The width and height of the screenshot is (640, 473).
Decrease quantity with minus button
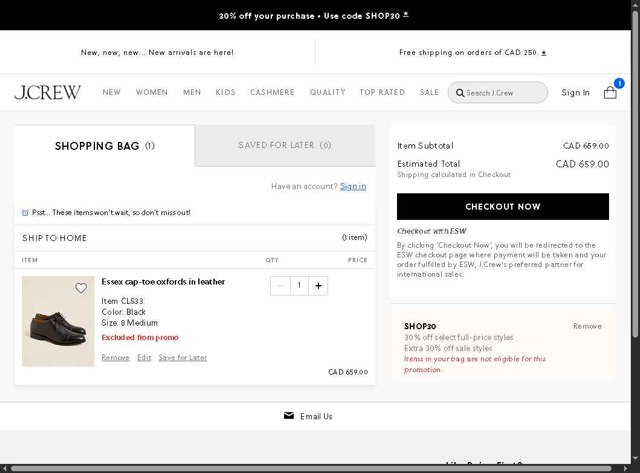pyautogui.click(x=280, y=286)
